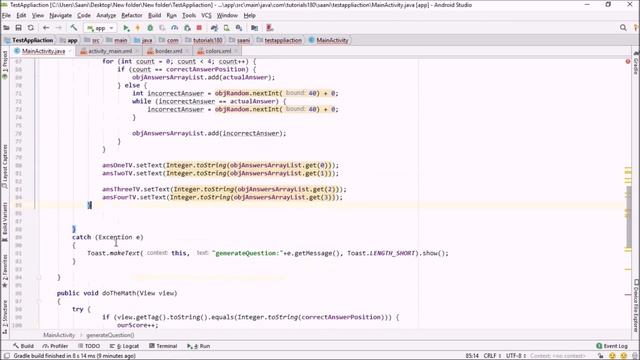Image resolution: width=640 pixels, height=360 pixels.
Task: Open Event Log tool window
Action: pos(612,346)
